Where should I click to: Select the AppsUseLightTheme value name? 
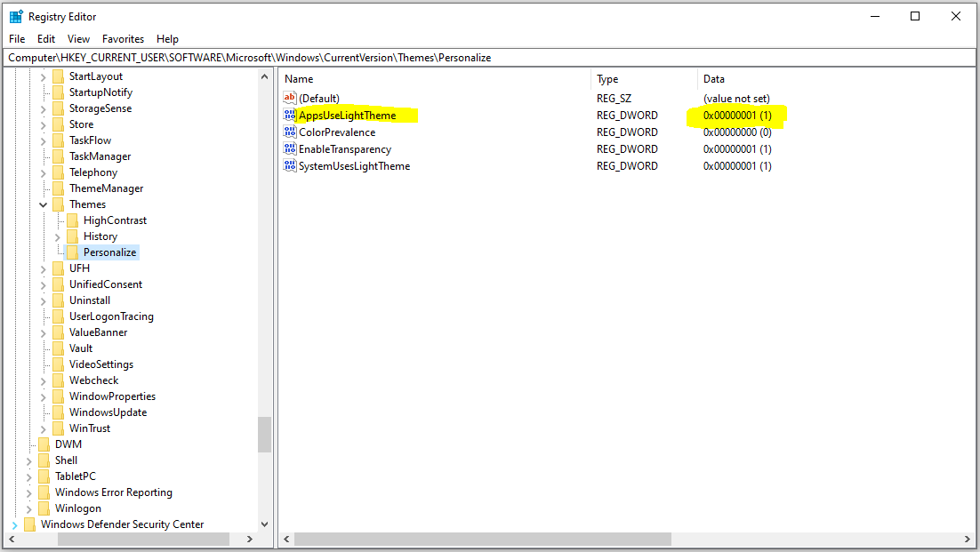pos(348,115)
